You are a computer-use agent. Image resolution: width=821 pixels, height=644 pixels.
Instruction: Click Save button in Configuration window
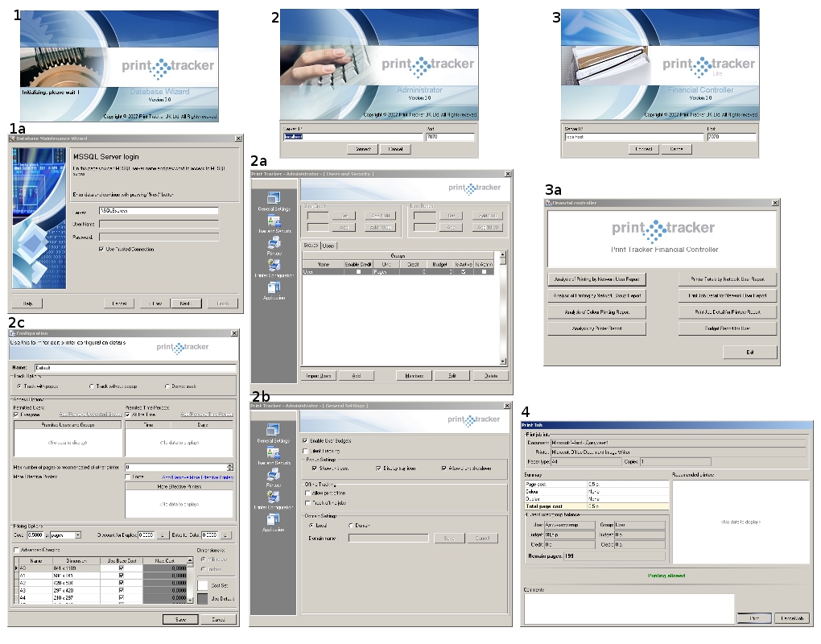tap(180, 619)
